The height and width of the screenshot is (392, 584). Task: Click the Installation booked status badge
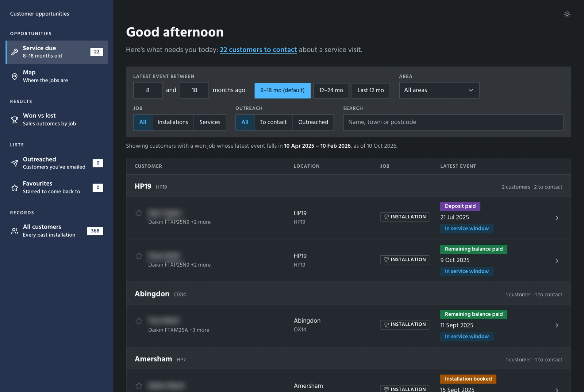tap(468, 379)
